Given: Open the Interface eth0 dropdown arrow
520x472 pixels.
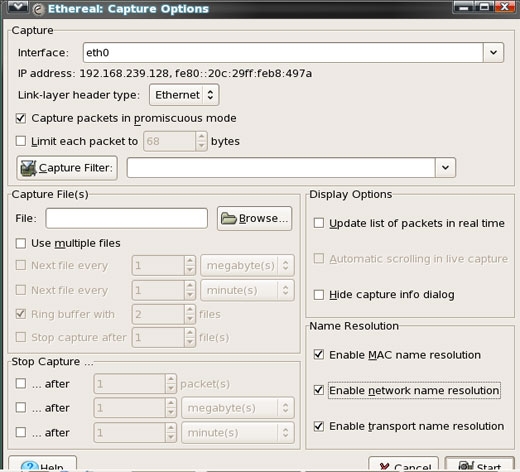Looking at the screenshot, I should click(493, 52).
